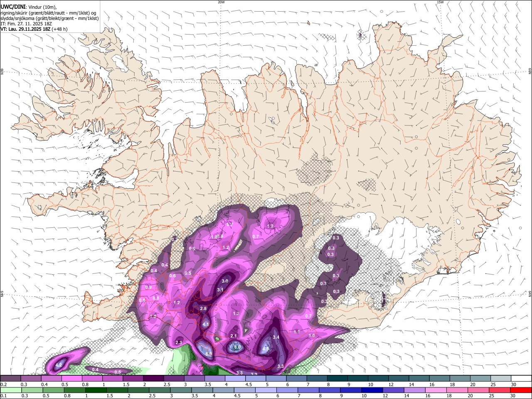Viewport: 532px width, 399px height.
Task: Select the 'rigning/skúrir' legend description line
Action: (x=48, y=12)
